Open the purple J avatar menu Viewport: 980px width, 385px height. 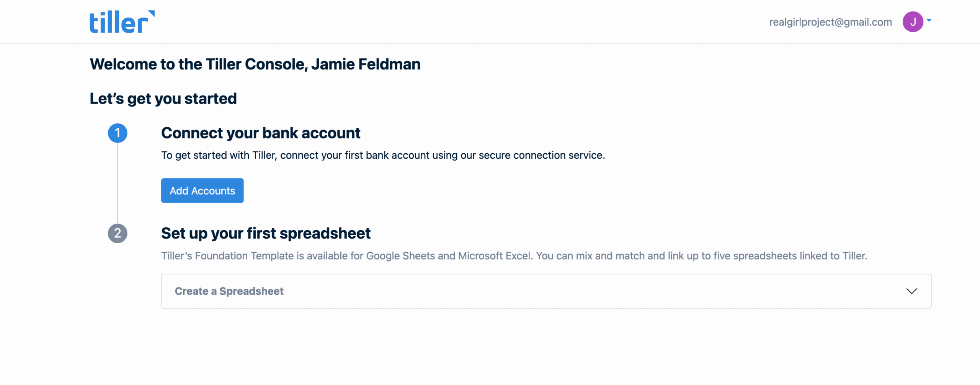[913, 22]
